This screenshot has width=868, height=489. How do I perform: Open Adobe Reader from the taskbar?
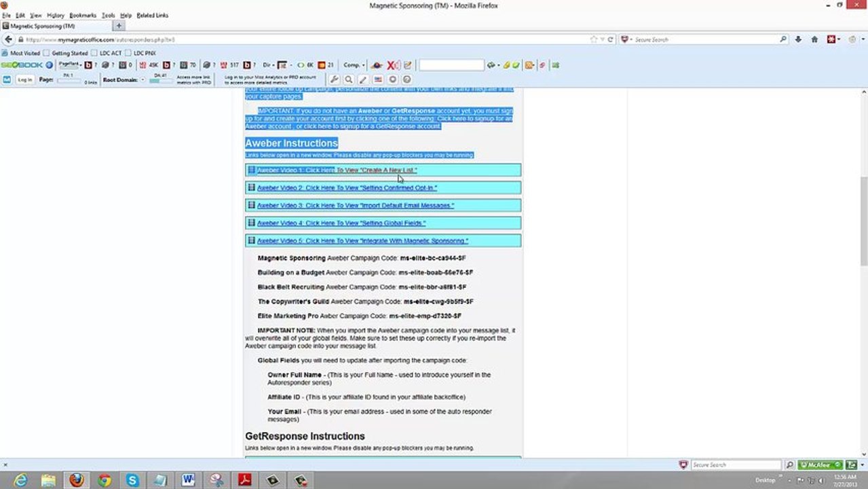pyautogui.click(x=244, y=480)
